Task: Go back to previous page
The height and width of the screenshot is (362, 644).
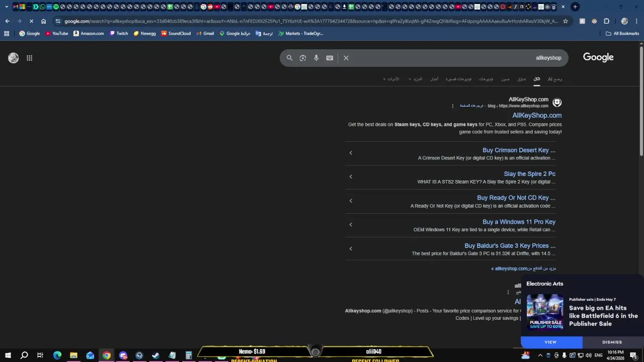Action: tap(7, 21)
